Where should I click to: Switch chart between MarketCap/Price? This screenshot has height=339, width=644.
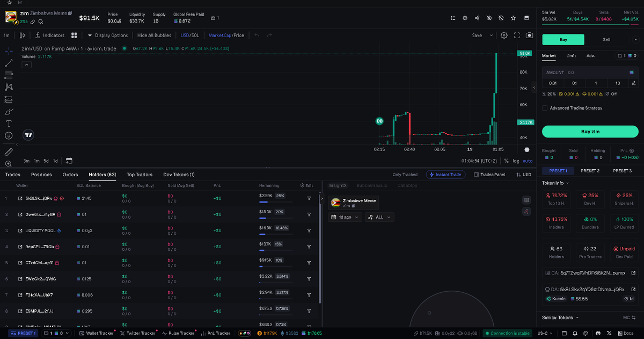[x=226, y=35]
